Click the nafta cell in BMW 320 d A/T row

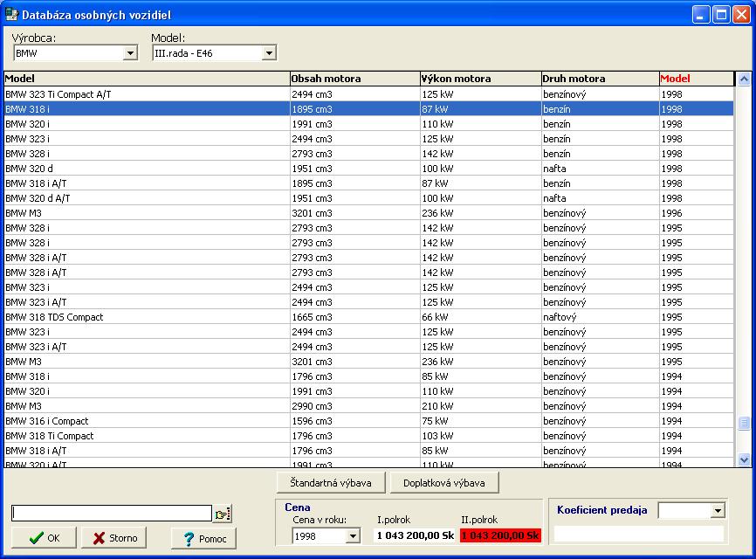[x=601, y=198]
